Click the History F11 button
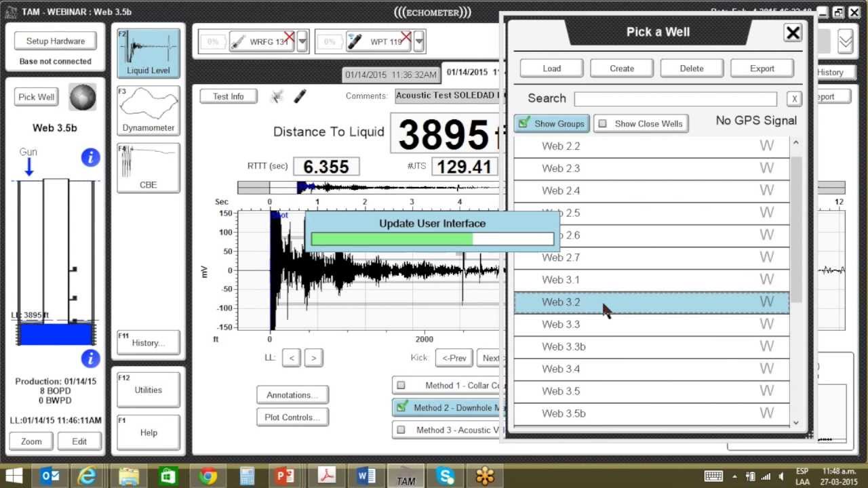This screenshot has height=488, width=868. 149,342
